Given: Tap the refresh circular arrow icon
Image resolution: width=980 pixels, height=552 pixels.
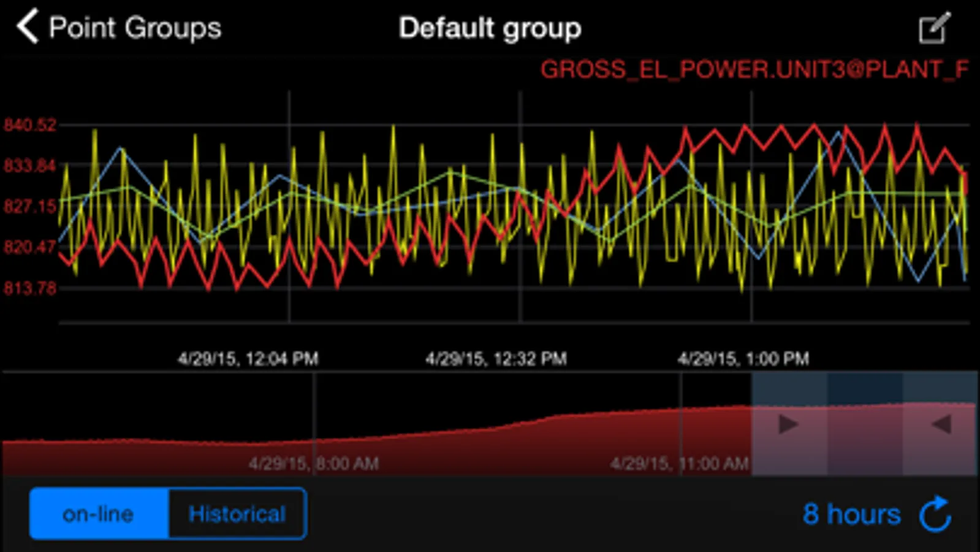Looking at the screenshot, I should click(935, 514).
